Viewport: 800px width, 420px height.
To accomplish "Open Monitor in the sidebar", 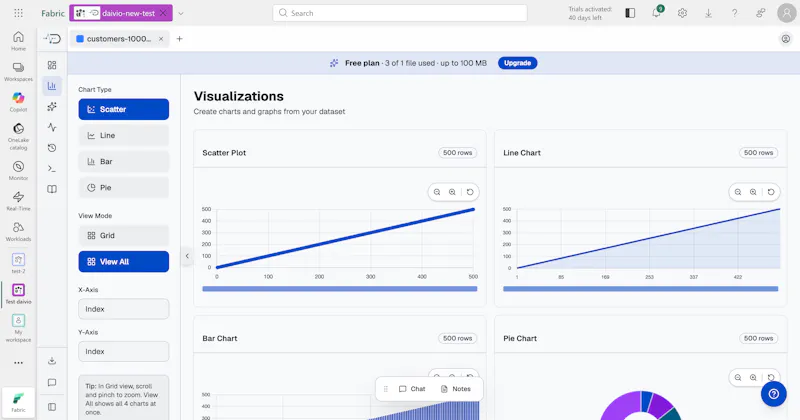I will pos(18,170).
